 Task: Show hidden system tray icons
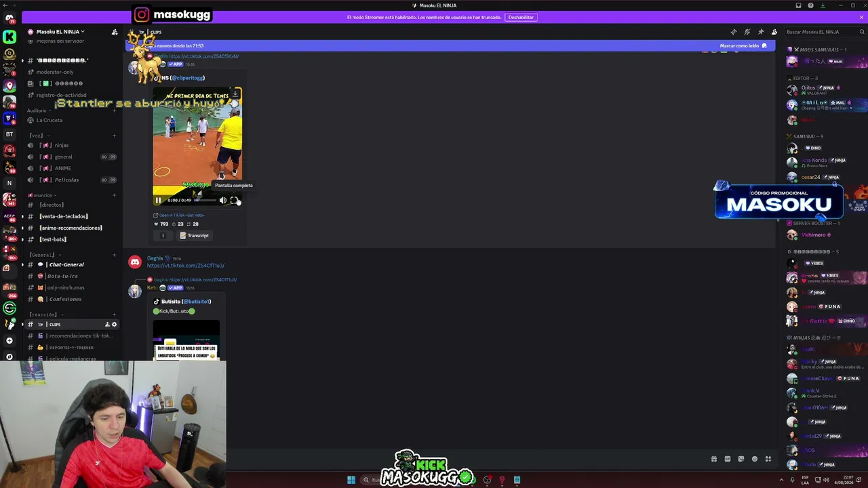tap(781, 480)
